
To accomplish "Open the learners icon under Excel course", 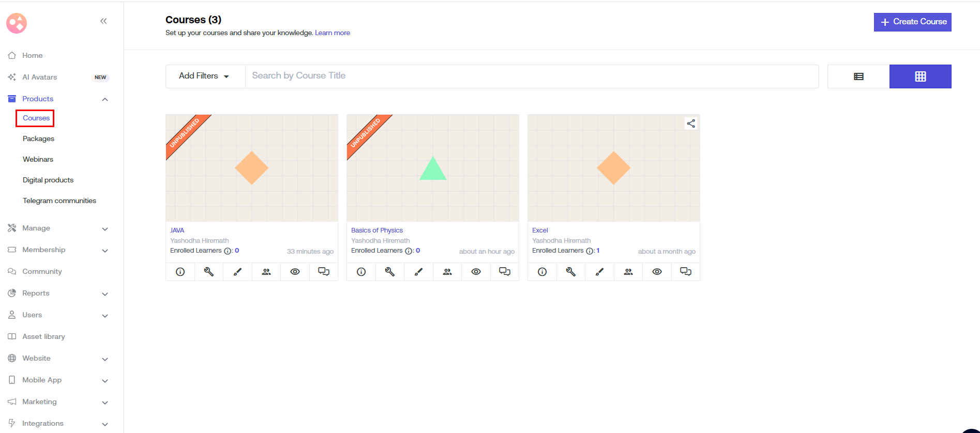I will pos(628,272).
